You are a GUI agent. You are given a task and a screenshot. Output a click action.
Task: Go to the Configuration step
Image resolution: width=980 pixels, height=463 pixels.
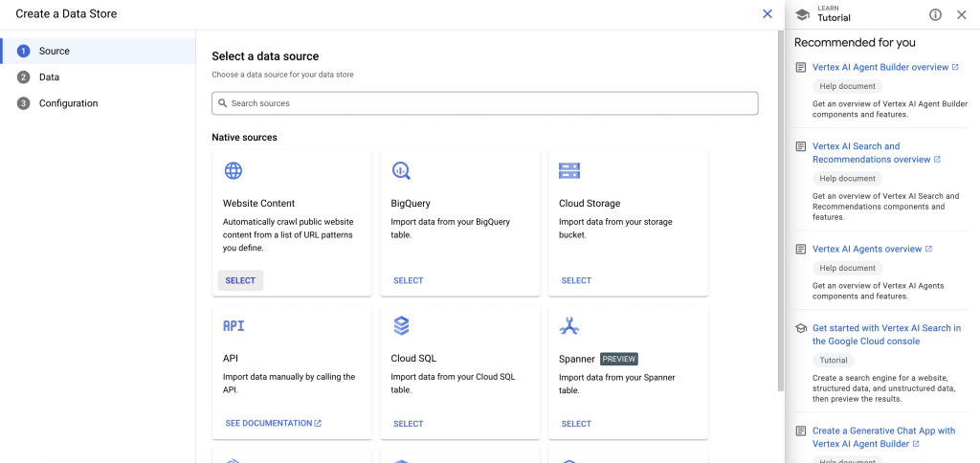pyautogui.click(x=68, y=103)
